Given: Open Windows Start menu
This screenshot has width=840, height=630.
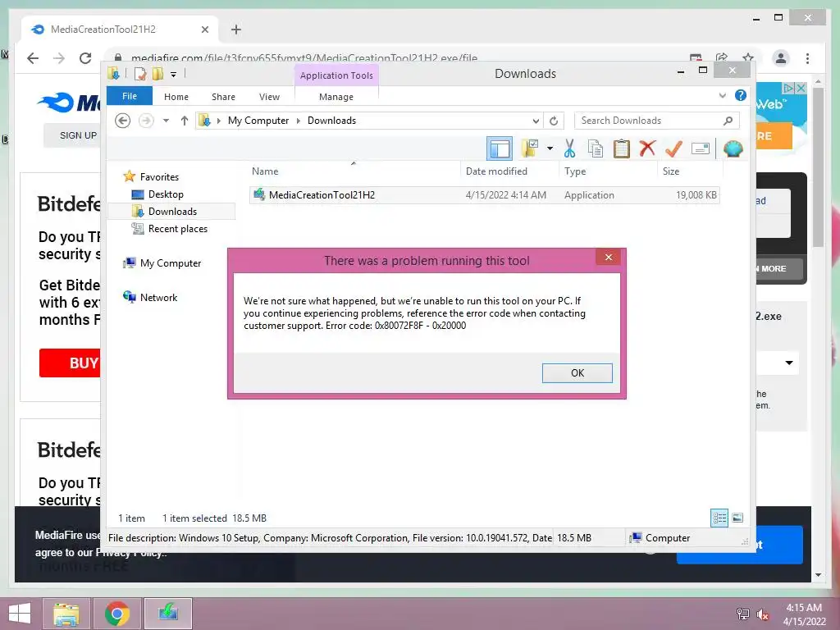Looking at the screenshot, I should (x=20, y=614).
